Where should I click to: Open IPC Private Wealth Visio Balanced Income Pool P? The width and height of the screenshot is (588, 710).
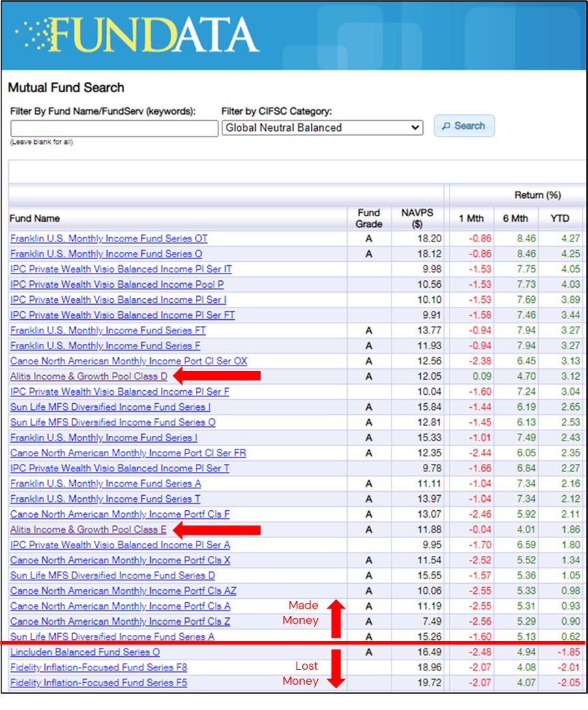(x=117, y=285)
